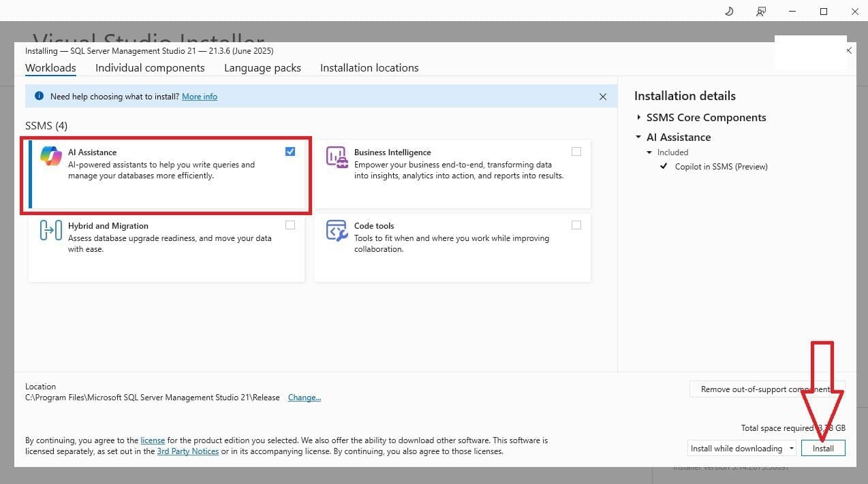Close the installer dialog with X
Image resolution: width=868 pixels, height=484 pixels.
pyautogui.click(x=849, y=50)
